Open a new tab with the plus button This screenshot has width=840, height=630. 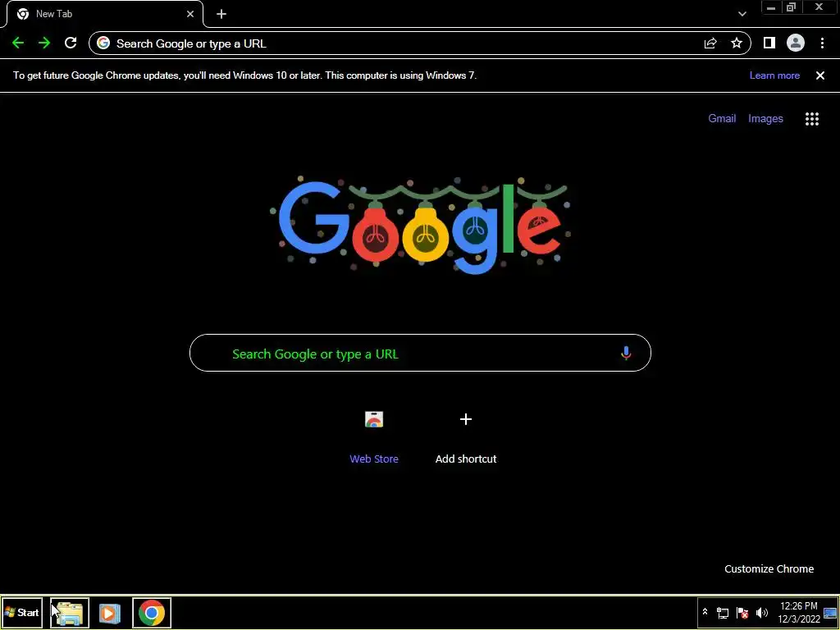click(x=221, y=14)
